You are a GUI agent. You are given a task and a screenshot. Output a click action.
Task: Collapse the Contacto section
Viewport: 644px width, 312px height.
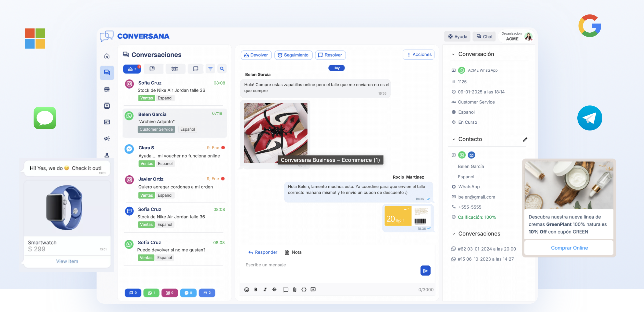454,139
